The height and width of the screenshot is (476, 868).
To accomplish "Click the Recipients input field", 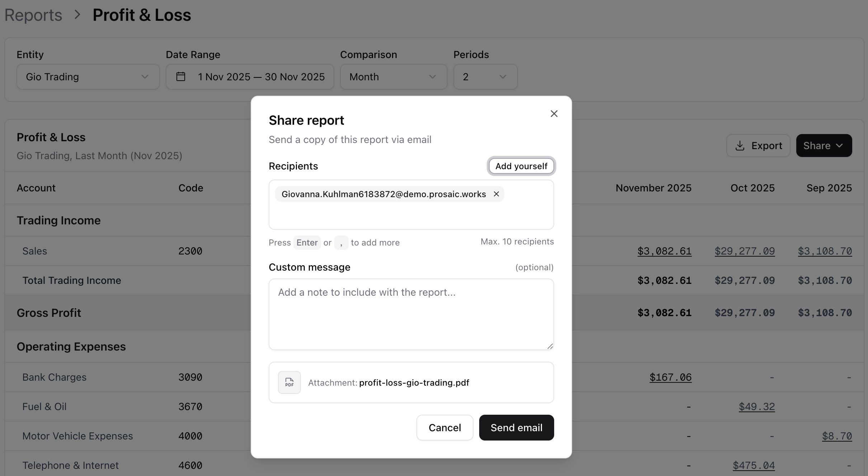I will point(411,215).
